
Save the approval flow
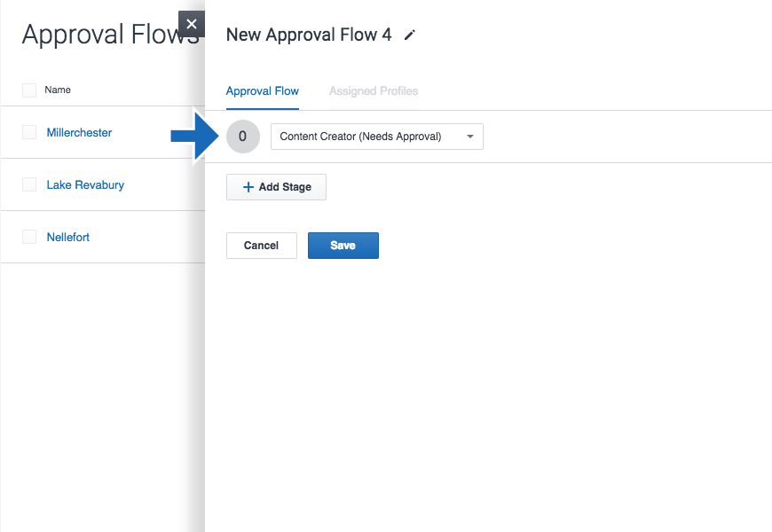point(343,246)
